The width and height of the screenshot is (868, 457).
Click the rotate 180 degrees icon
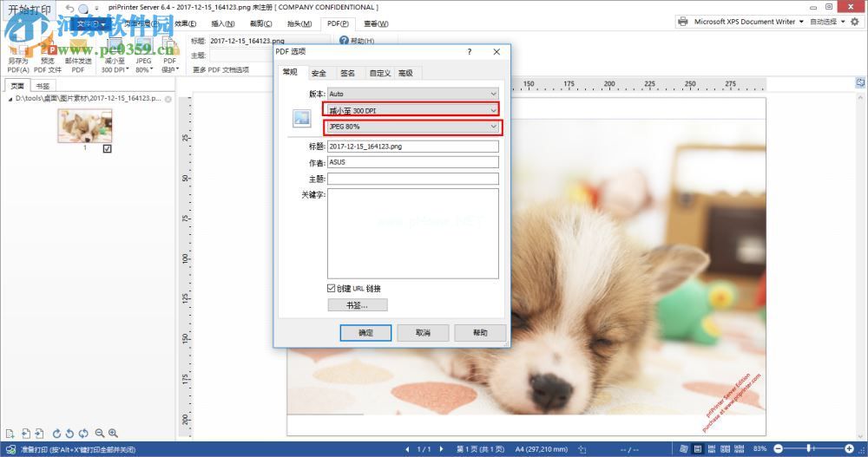pyautogui.click(x=83, y=434)
